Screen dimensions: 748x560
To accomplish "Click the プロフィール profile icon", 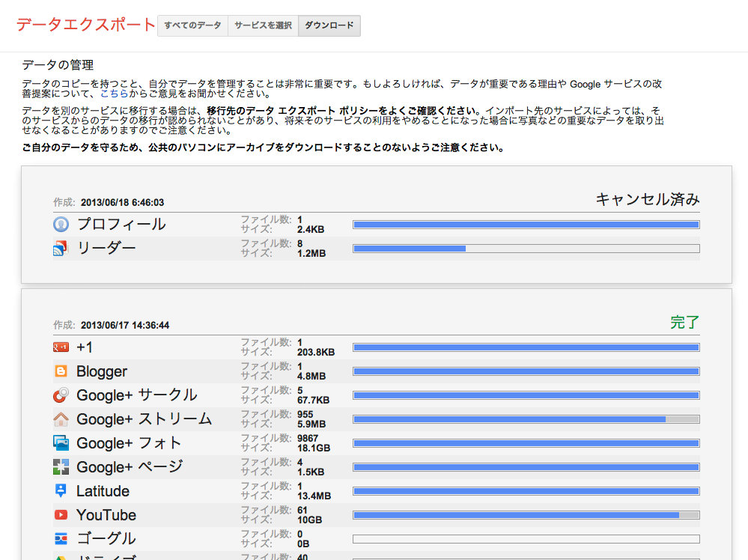I will pos(61,224).
